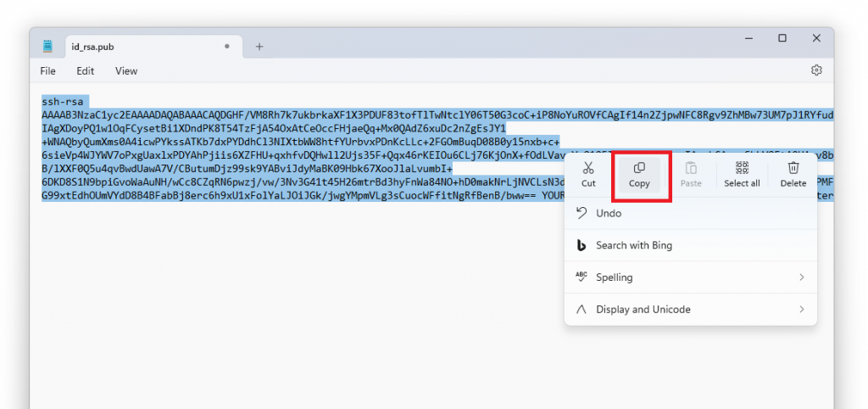868x409 pixels.
Task: Open Notepad settings gear
Action: pos(816,70)
